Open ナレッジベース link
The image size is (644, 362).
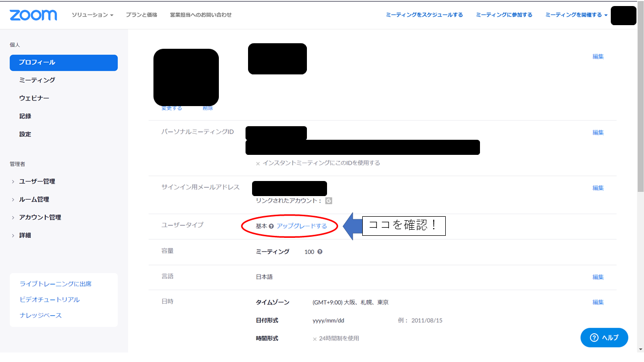point(40,316)
